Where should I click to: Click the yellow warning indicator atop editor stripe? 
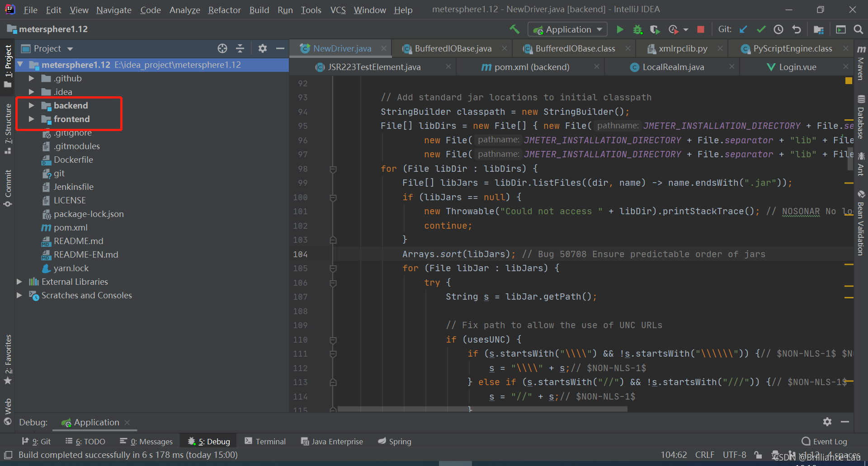[849, 80]
